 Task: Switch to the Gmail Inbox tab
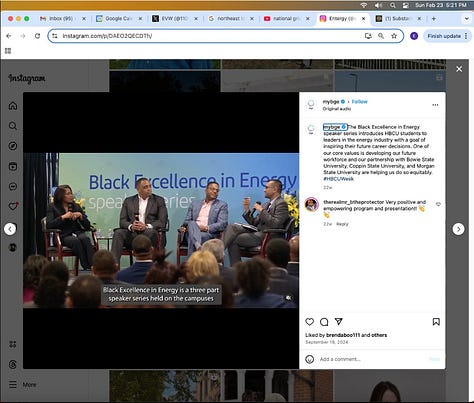62,19
